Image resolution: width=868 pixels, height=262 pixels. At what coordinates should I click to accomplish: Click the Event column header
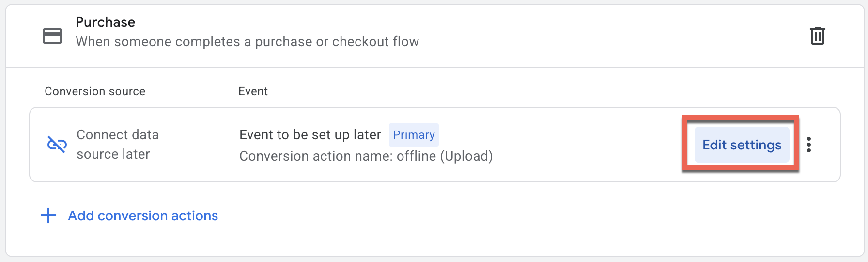tap(253, 91)
